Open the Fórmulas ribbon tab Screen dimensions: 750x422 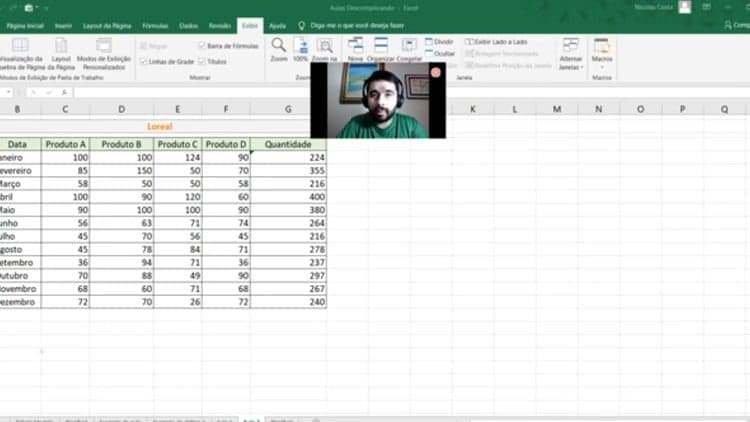click(x=155, y=26)
